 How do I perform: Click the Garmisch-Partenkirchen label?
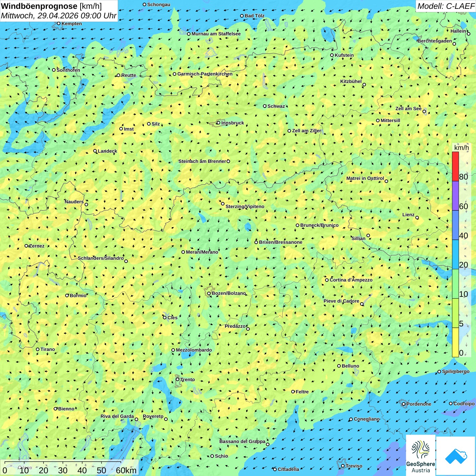tap(205, 74)
